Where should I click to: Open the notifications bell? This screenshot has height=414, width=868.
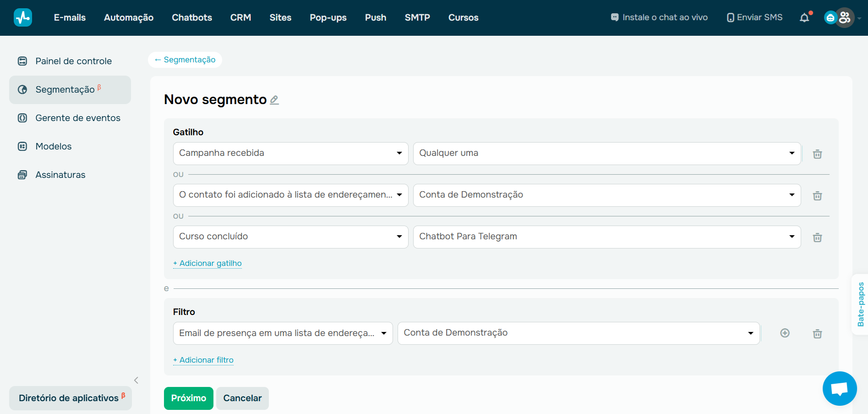coord(804,17)
